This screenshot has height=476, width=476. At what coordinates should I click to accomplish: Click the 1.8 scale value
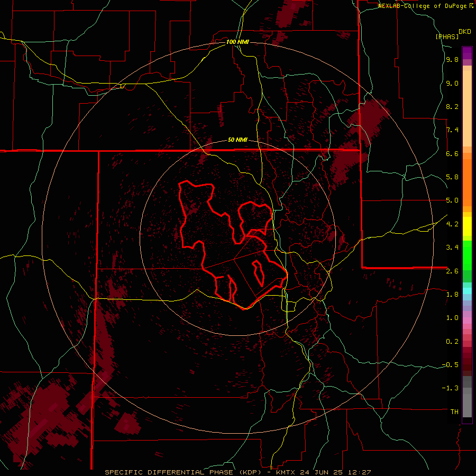[x=452, y=294]
